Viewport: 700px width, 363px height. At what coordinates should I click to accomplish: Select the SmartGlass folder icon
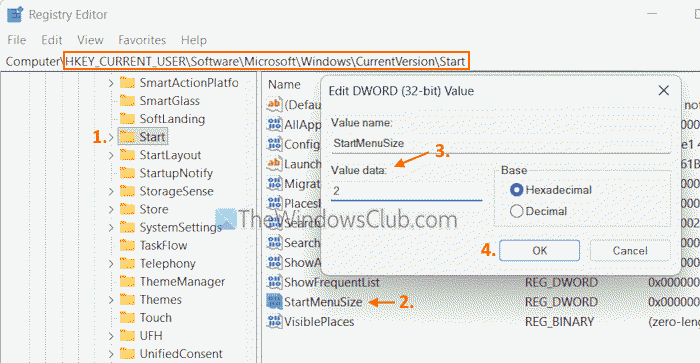(x=127, y=101)
